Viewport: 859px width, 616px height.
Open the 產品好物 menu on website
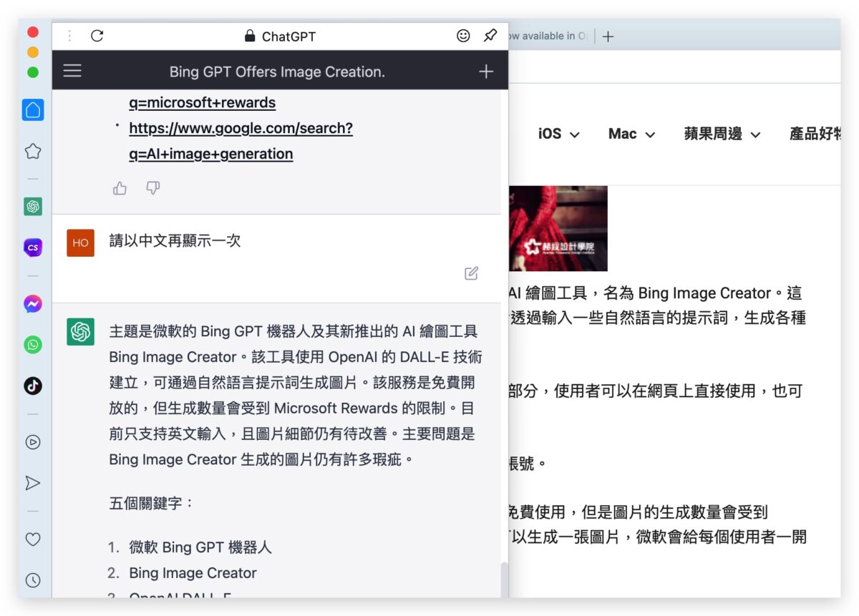click(815, 134)
